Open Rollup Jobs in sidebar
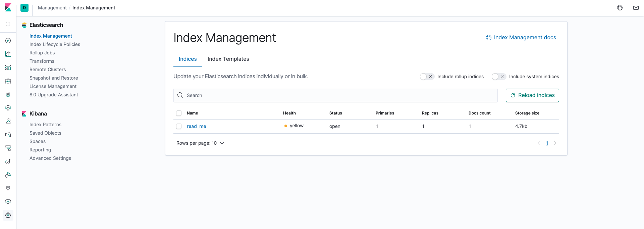This screenshot has height=229, width=644. [x=42, y=53]
